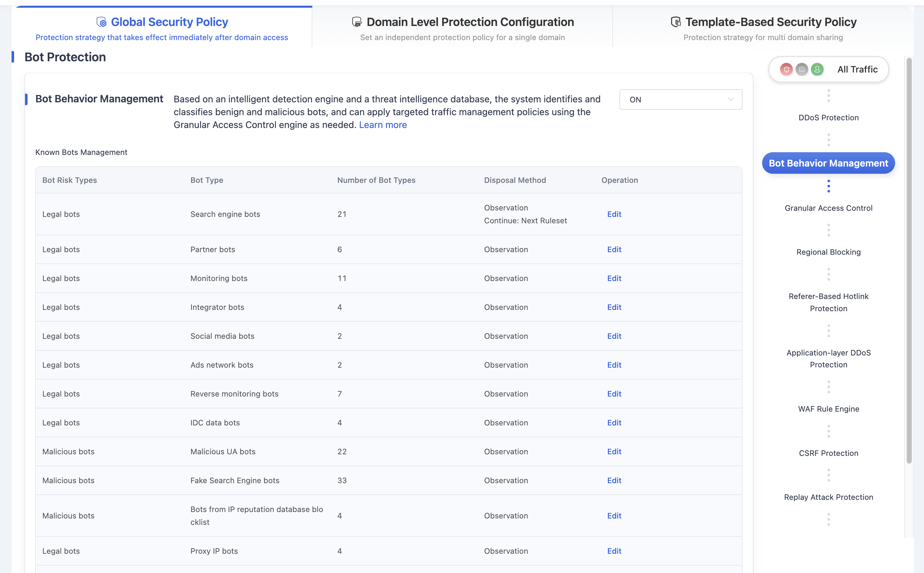Click the count 33 cell
The image size is (924, 573).
(x=342, y=480)
